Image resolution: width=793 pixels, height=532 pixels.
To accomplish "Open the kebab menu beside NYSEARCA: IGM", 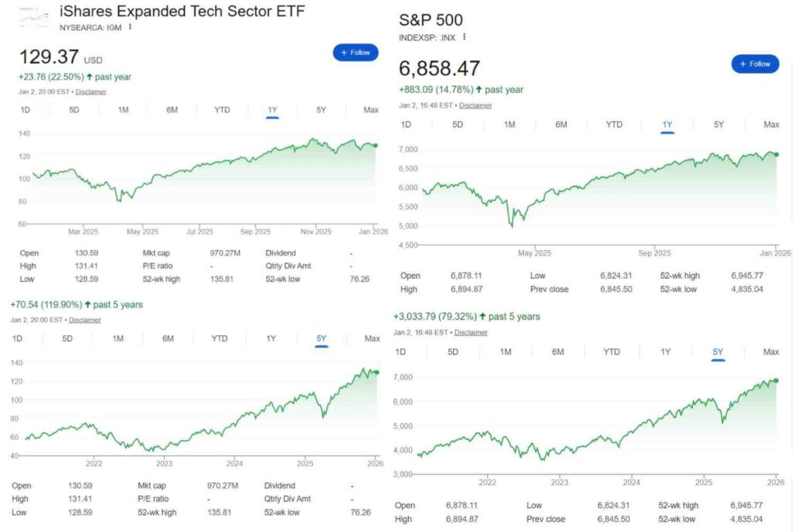I will point(130,26).
